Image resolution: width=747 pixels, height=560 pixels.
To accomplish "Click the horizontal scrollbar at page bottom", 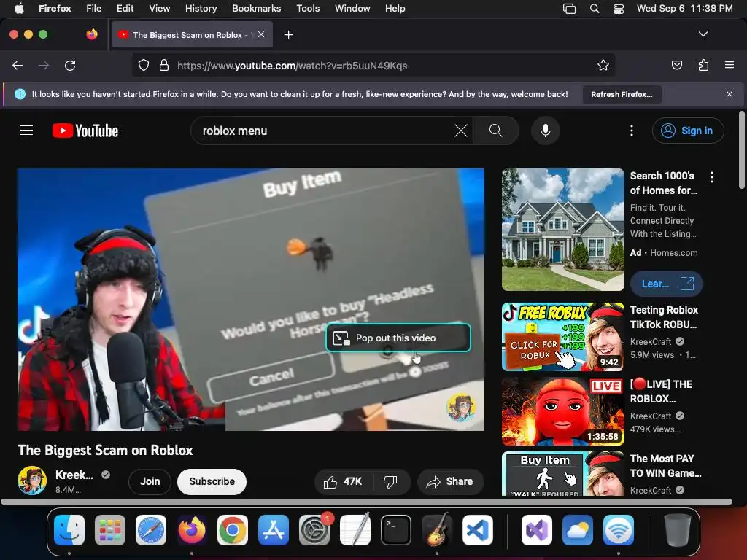I will 366,502.
